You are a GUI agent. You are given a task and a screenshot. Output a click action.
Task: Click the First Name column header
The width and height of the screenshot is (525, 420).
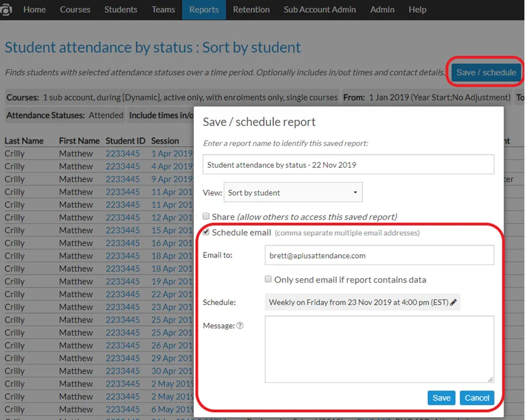[x=79, y=141]
